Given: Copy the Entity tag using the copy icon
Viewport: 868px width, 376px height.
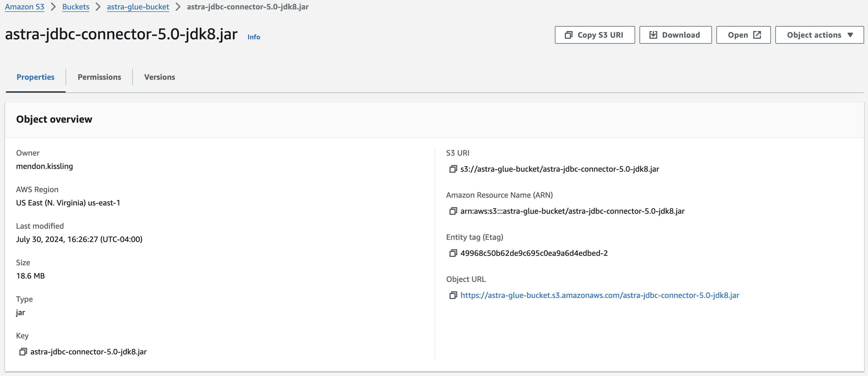Looking at the screenshot, I should (453, 253).
